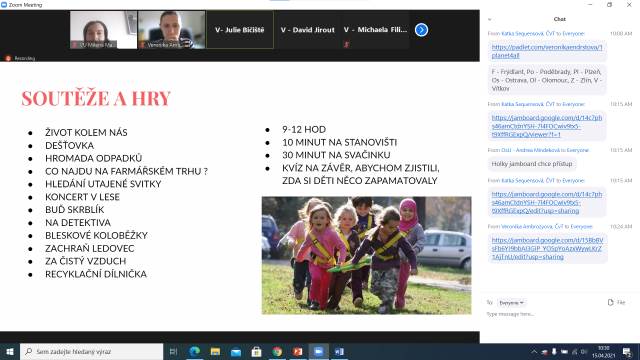Show next participants with blue arrow button
The width and height of the screenshot is (640, 360).
[x=421, y=30]
